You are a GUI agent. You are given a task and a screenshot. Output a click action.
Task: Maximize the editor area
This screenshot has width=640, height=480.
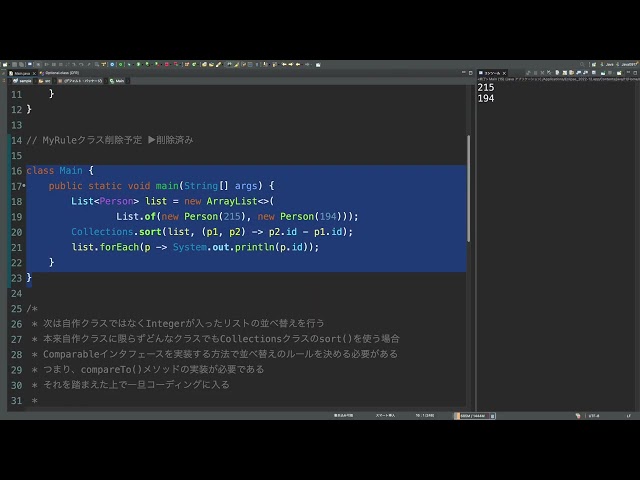(x=471, y=73)
